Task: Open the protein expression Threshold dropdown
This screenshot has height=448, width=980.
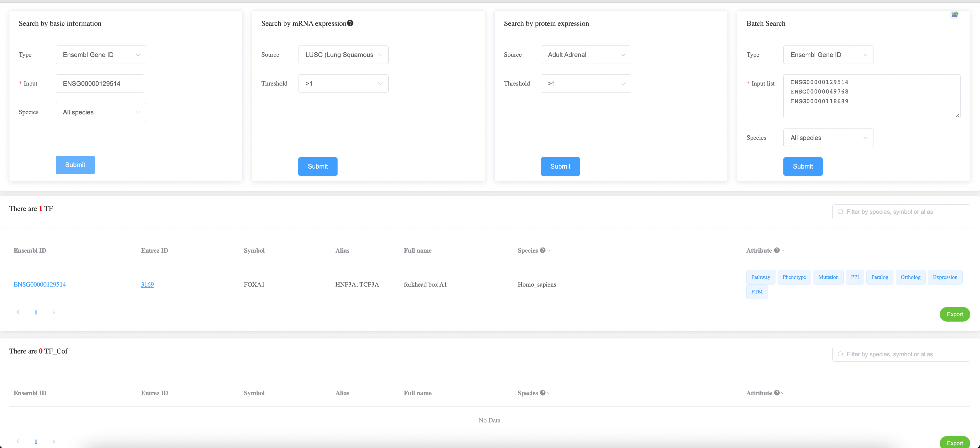Action: [x=585, y=83]
